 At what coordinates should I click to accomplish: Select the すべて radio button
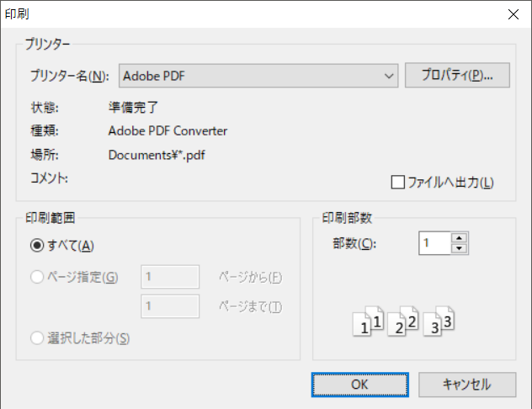pyautogui.click(x=37, y=245)
